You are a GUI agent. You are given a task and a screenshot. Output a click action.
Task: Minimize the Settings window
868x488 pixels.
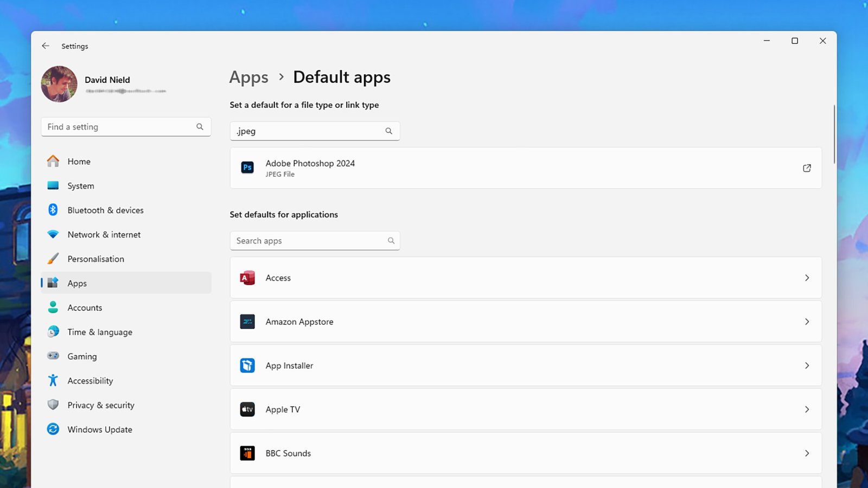tap(767, 41)
